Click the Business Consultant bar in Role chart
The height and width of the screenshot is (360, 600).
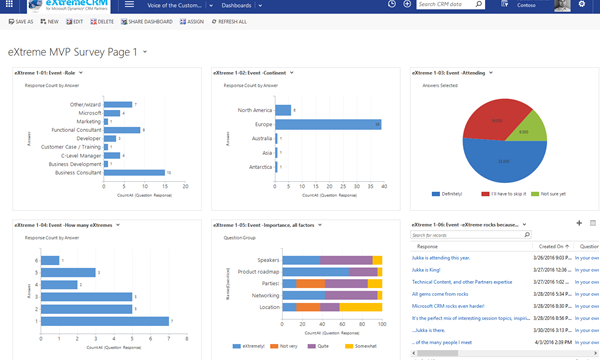134,173
